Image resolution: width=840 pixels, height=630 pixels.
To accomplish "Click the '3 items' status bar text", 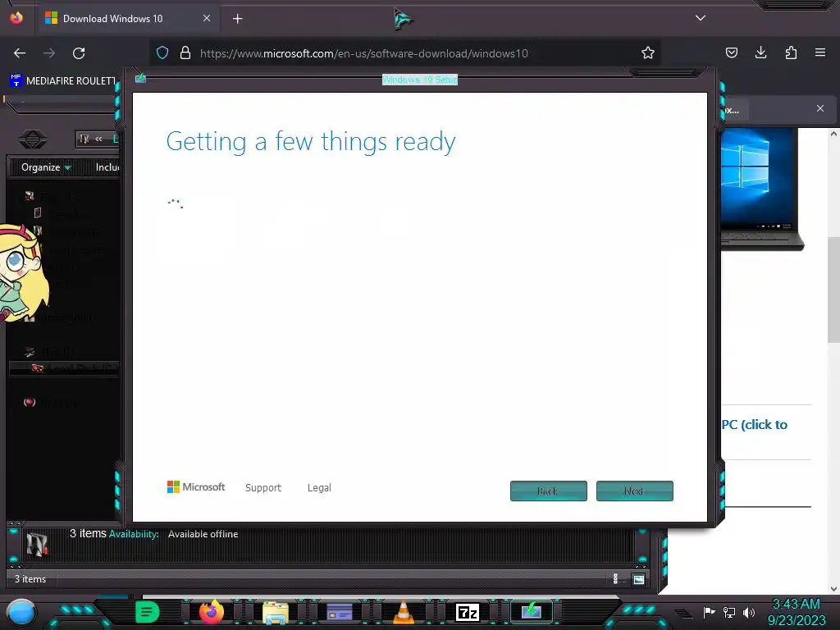I will click(30, 579).
